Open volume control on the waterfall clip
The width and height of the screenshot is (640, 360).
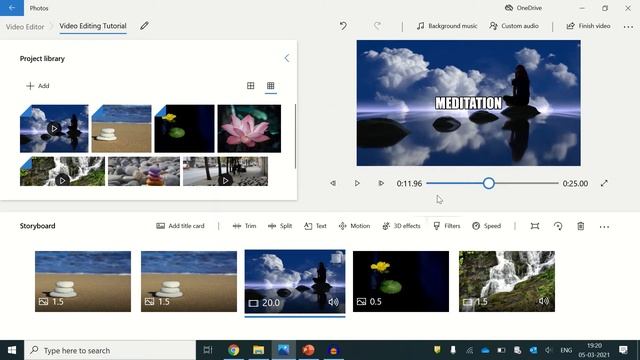544,301
